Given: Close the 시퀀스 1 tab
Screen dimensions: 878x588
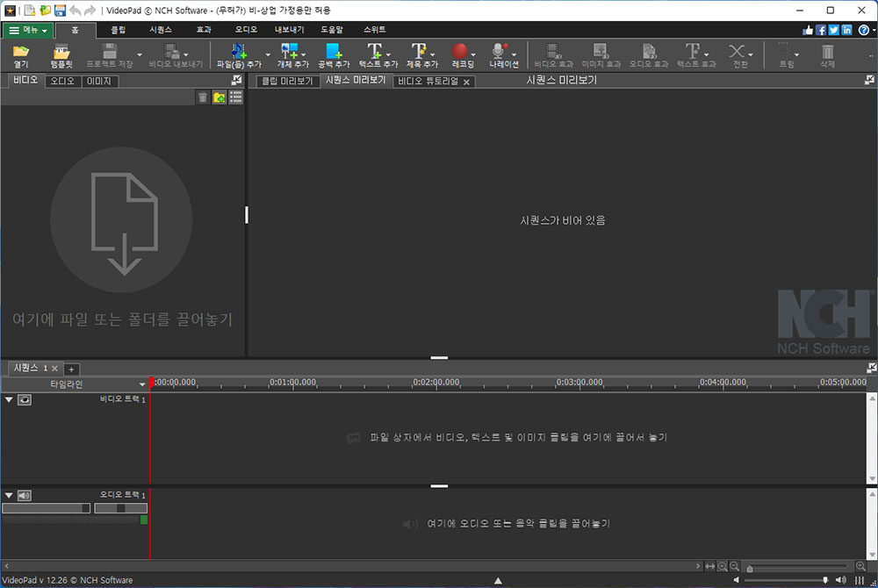Looking at the screenshot, I should [x=54, y=368].
